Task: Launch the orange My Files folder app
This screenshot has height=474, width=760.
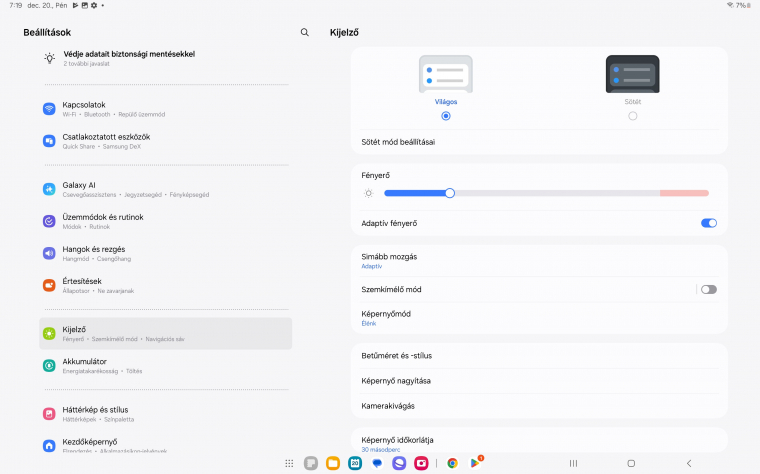Action: pos(333,463)
